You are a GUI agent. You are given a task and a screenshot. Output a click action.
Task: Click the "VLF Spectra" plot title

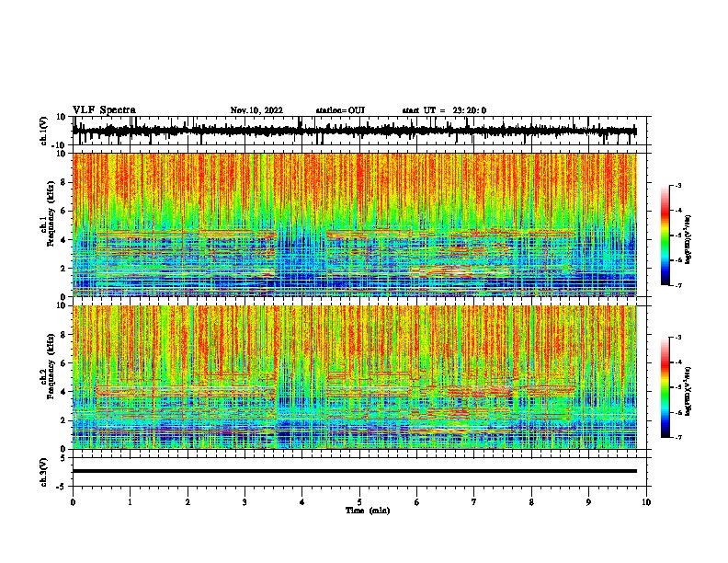(104, 110)
